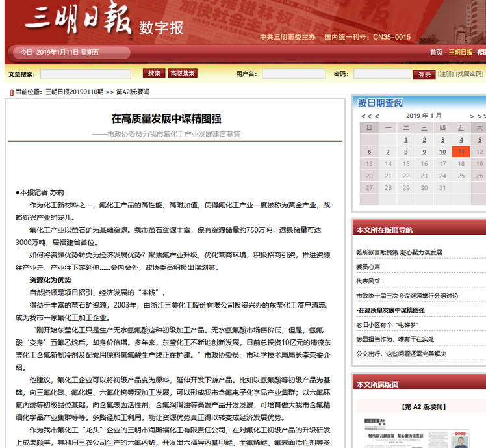Go to previous year in calendar
486x448 pixels.
coord(366,116)
